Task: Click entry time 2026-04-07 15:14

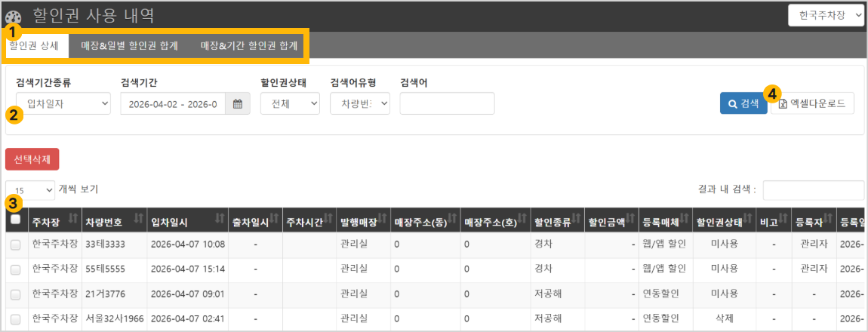Action: (x=188, y=269)
